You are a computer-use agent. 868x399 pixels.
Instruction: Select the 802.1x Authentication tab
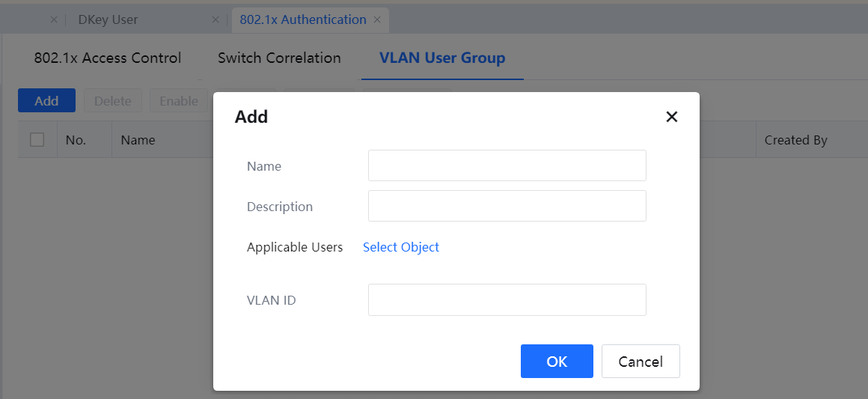pyautogui.click(x=302, y=20)
